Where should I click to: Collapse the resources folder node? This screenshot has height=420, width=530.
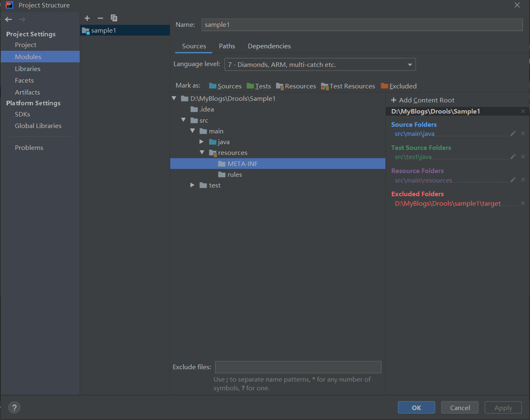[202, 152]
